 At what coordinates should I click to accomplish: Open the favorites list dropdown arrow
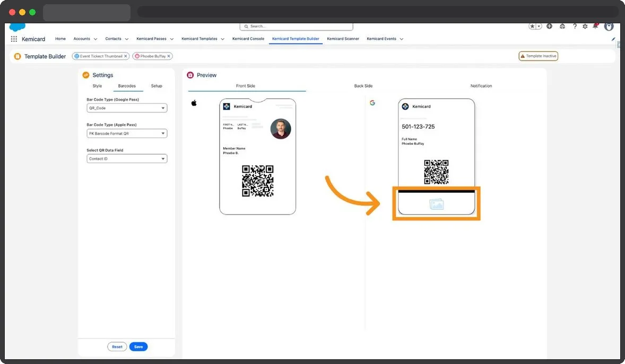pos(539,26)
